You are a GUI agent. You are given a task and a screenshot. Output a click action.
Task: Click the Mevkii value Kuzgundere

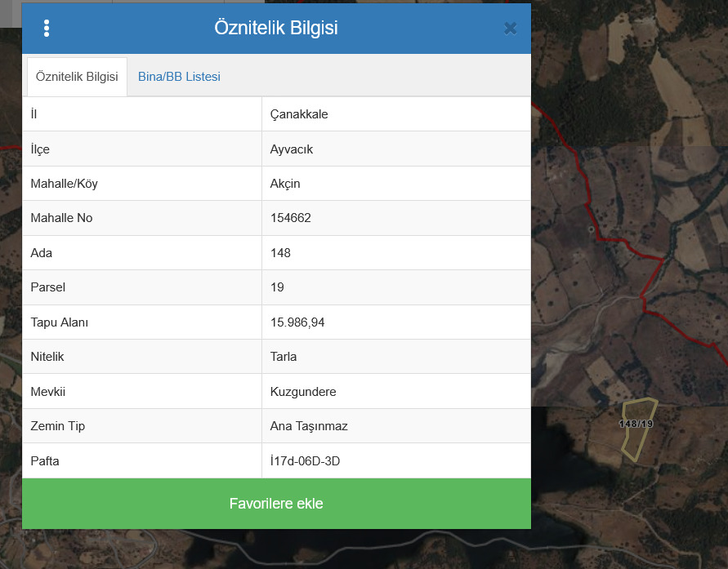(x=303, y=392)
